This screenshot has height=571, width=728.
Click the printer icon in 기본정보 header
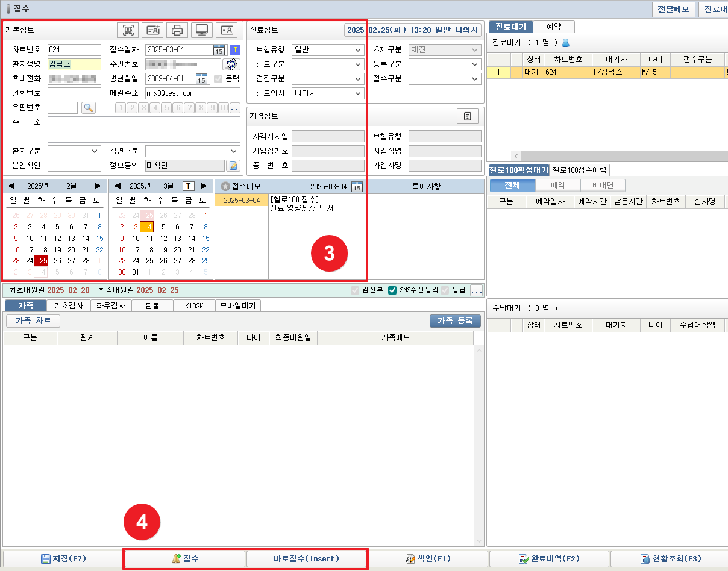(x=177, y=30)
